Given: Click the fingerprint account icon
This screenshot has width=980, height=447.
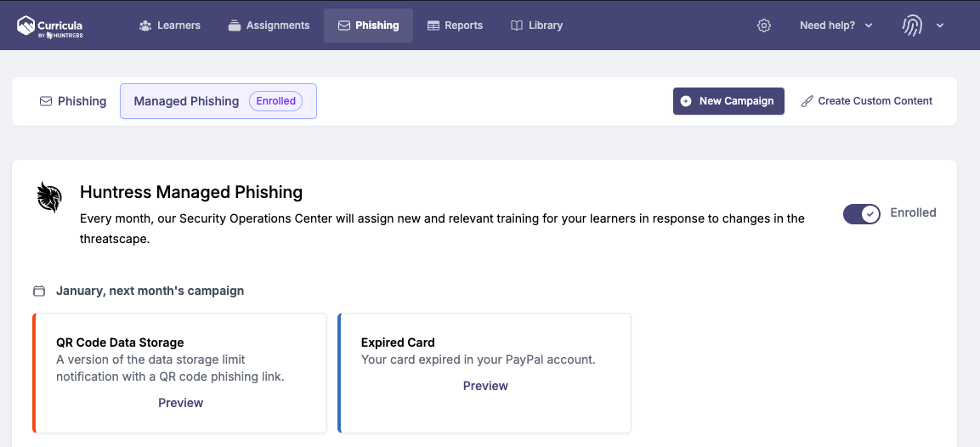Looking at the screenshot, I should tap(912, 25).
